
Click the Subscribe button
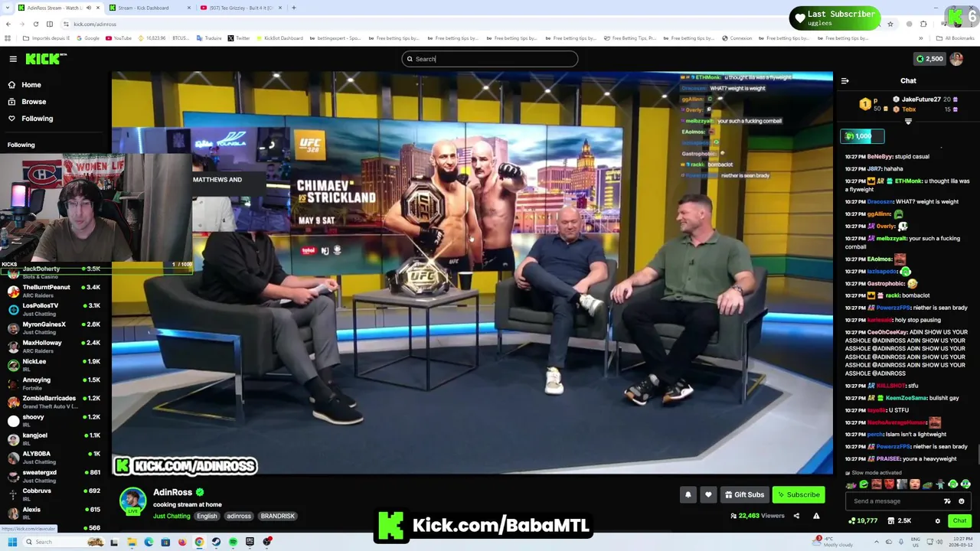click(x=799, y=494)
